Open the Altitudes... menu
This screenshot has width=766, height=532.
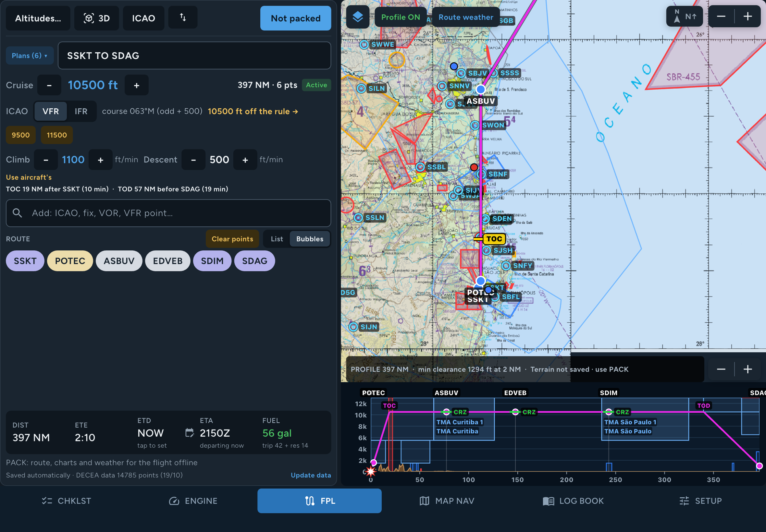tap(38, 18)
